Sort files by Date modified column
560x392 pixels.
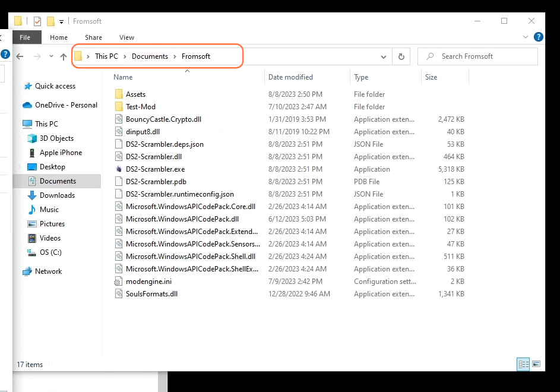tap(290, 77)
